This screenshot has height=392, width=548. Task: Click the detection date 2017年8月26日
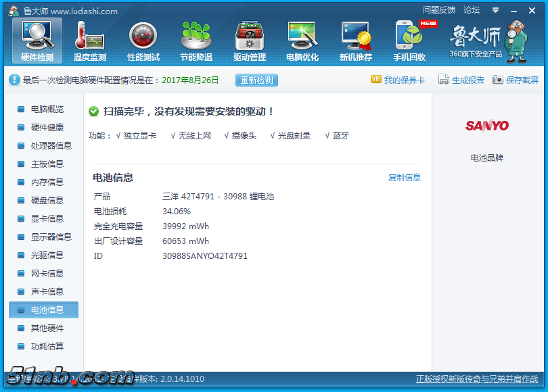[190, 80]
